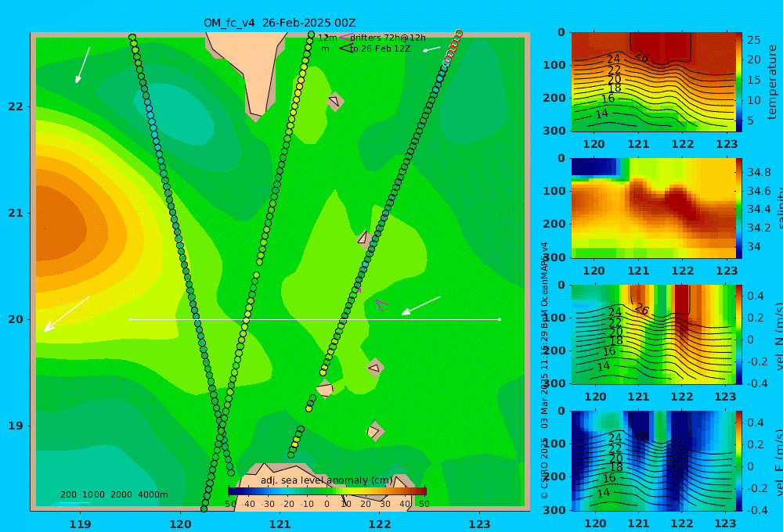
Task: Click the right endpoint of the white transect line
Action: click(x=500, y=319)
